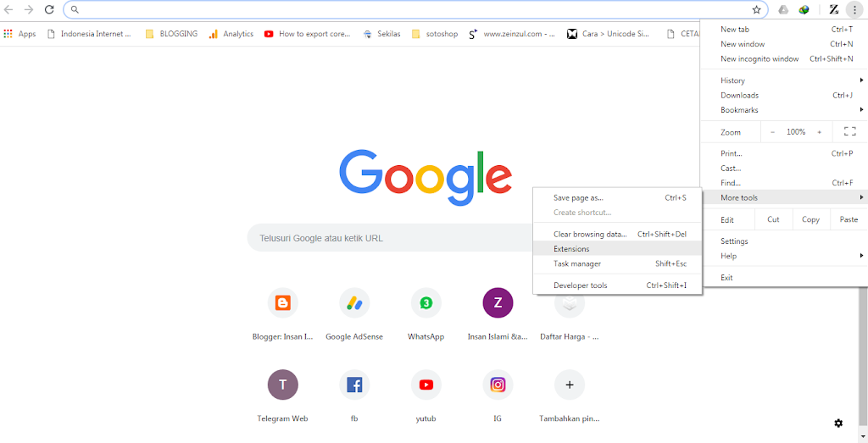Open Downloads from the menu

[784, 95]
